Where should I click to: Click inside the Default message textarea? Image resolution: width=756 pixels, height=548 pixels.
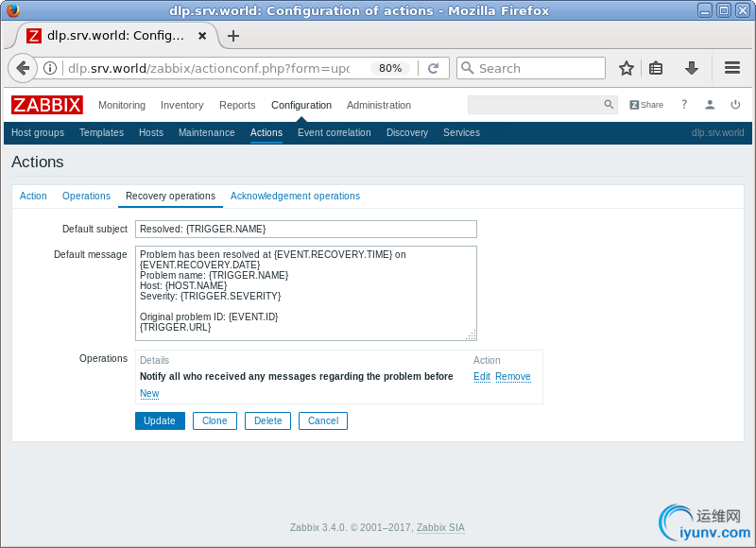pos(305,293)
